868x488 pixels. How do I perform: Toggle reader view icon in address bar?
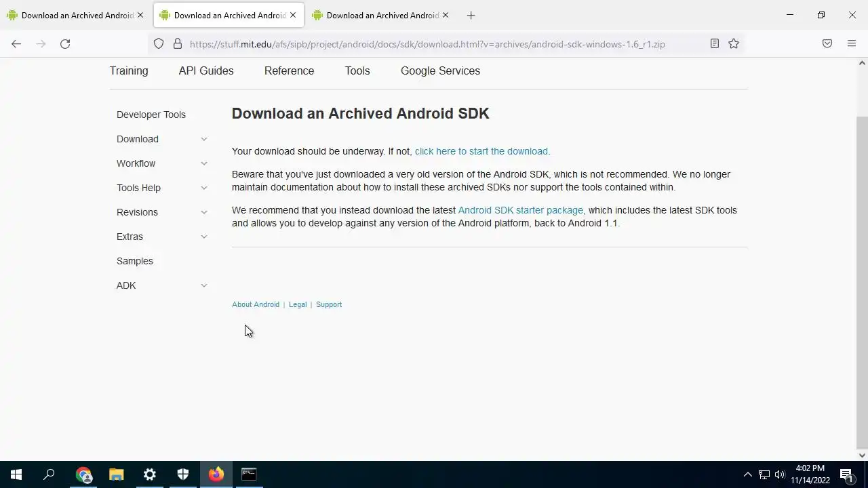[x=715, y=43]
